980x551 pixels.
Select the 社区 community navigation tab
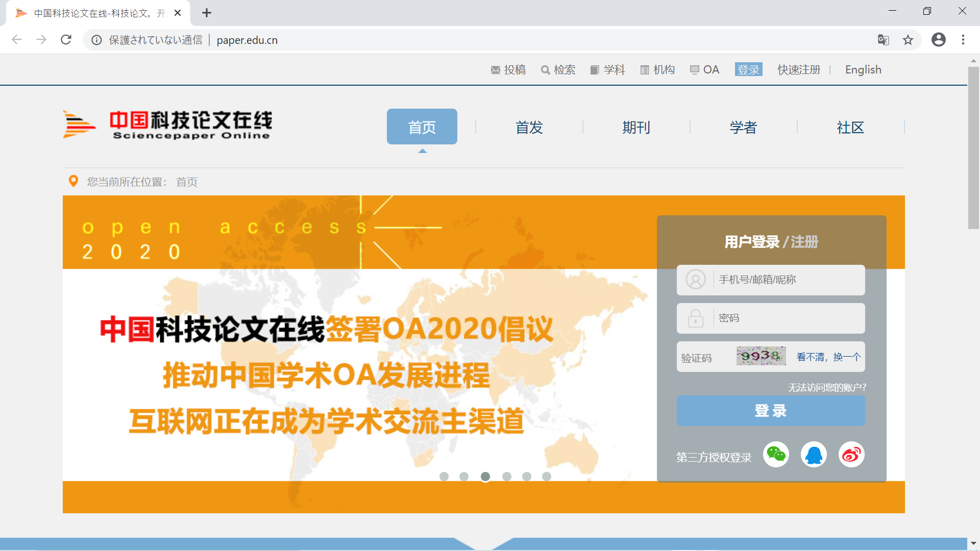[851, 127]
